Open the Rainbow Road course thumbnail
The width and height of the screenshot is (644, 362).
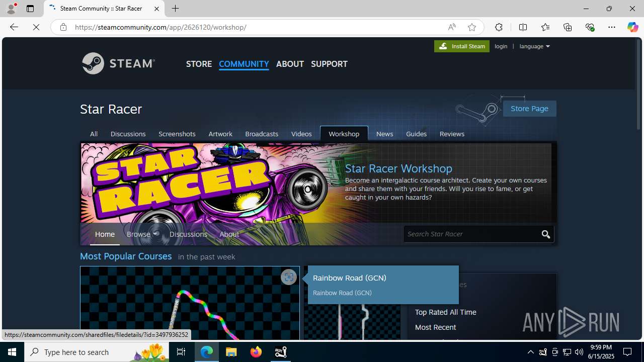pyautogui.click(x=190, y=304)
